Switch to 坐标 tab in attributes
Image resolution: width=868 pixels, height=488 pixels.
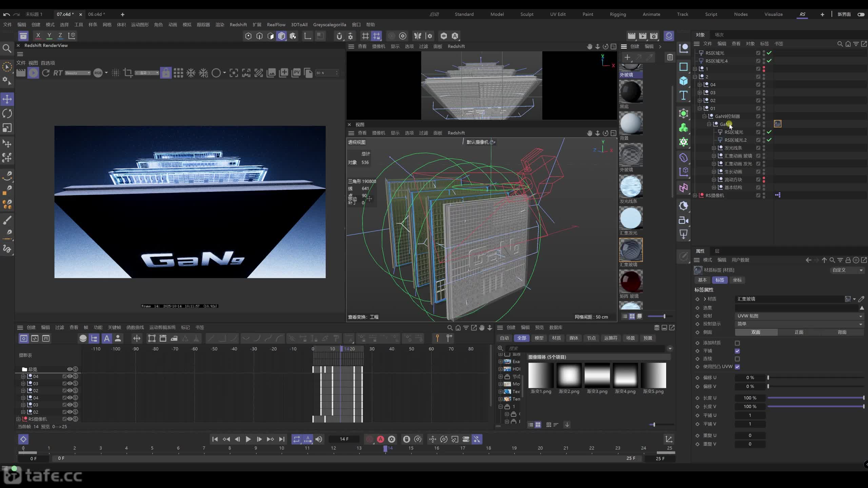(737, 280)
